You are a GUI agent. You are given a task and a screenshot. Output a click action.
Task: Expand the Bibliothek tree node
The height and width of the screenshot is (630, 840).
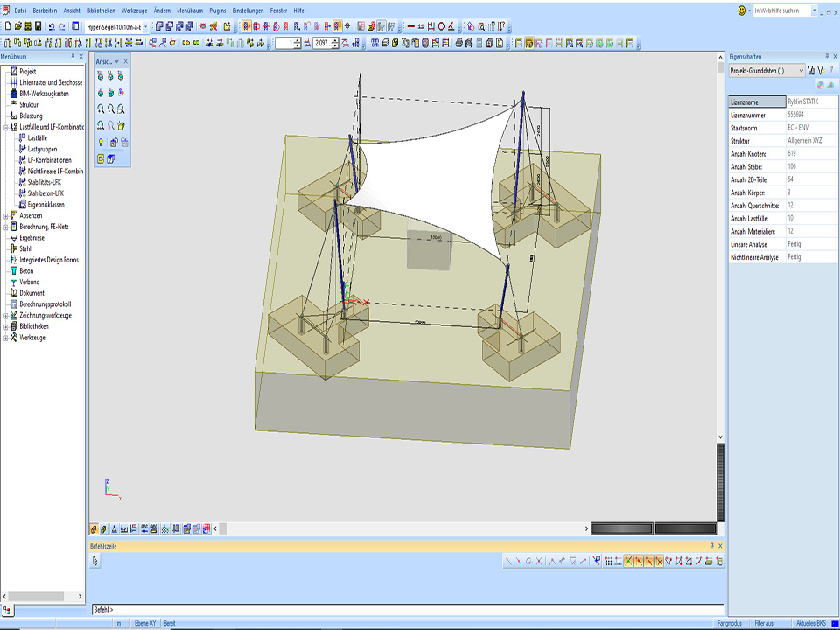pyautogui.click(x=6, y=326)
